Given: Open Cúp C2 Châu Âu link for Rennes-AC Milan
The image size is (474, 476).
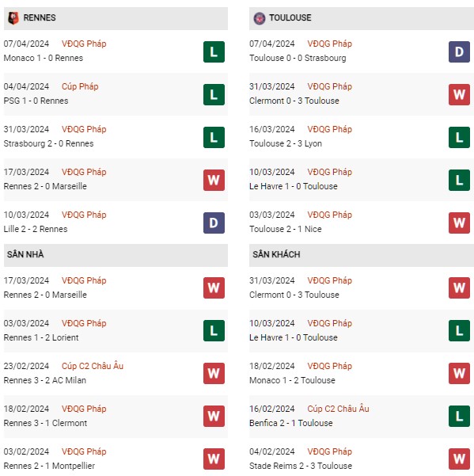Looking at the screenshot, I should pos(93,366).
